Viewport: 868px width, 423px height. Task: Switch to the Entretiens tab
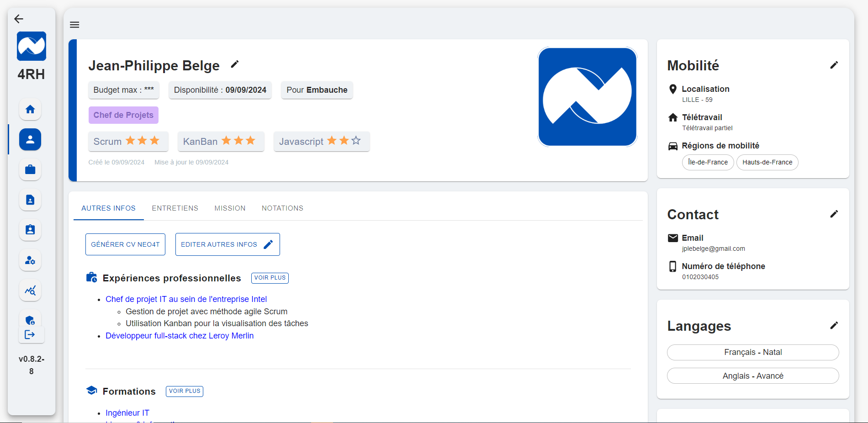[x=175, y=208]
